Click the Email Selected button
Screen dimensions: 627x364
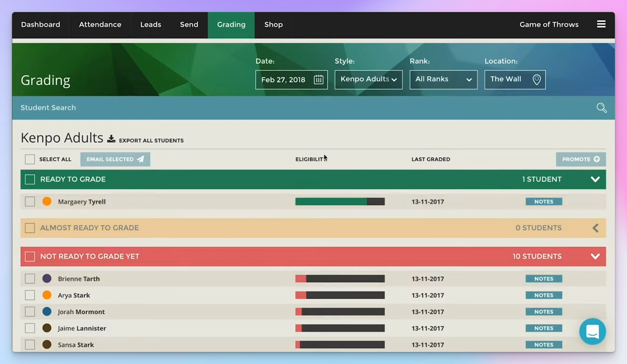pyautogui.click(x=115, y=159)
